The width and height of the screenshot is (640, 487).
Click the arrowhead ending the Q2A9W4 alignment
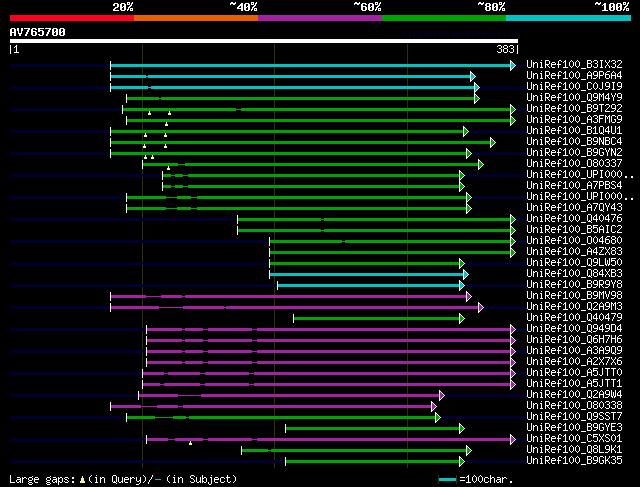pos(442,395)
